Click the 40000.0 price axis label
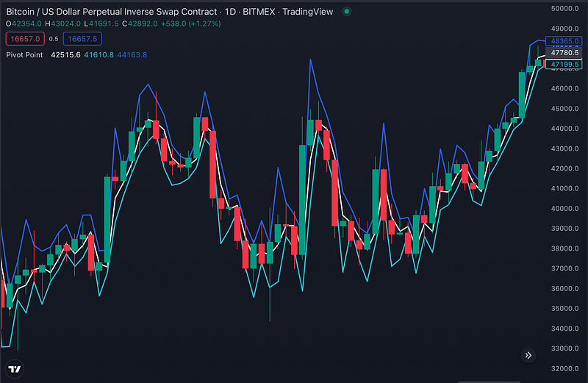 pyautogui.click(x=564, y=208)
